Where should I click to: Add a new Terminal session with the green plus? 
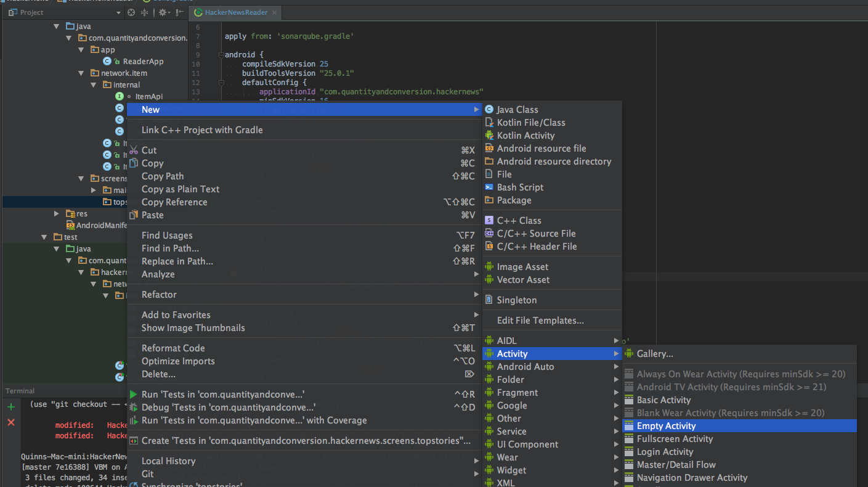(10, 407)
